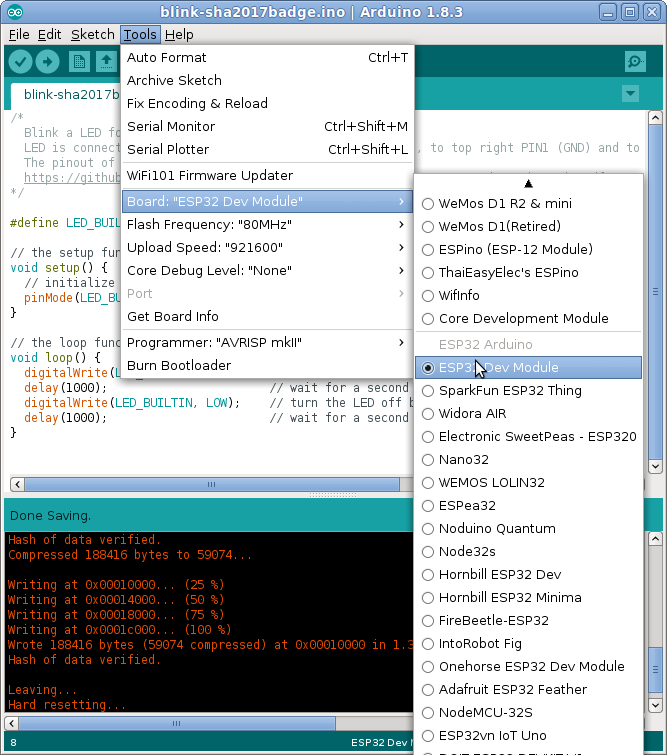The width and height of the screenshot is (667, 755).
Task: Click console horizontal scrollbar thumb
Action: tap(177, 723)
